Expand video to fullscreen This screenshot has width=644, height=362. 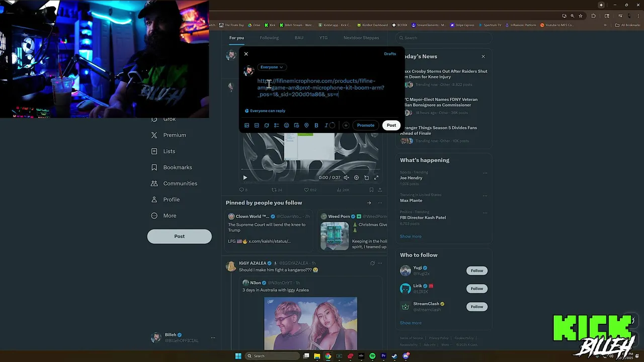point(376,177)
